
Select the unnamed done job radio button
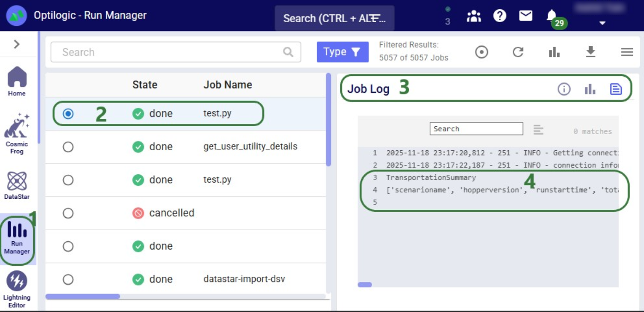pyautogui.click(x=68, y=246)
